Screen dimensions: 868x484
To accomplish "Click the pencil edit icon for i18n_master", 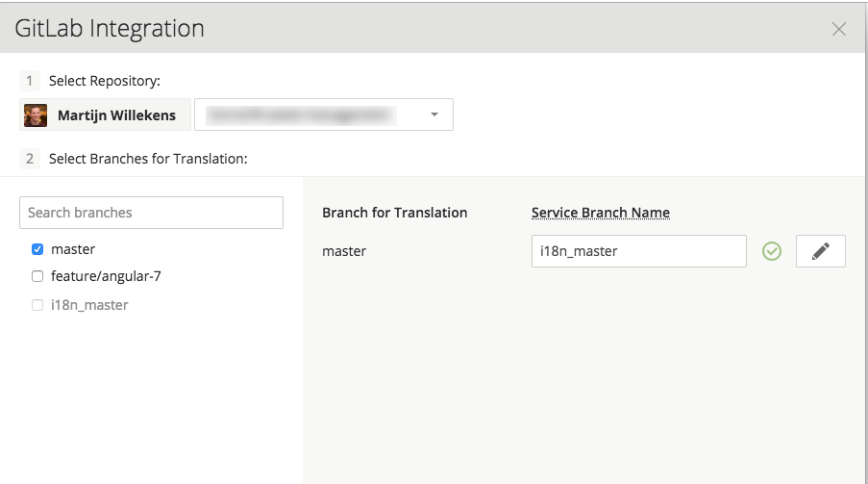I will click(x=820, y=251).
